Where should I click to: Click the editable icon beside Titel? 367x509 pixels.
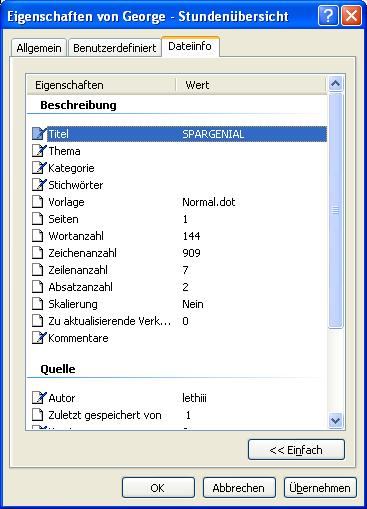coord(39,134)
